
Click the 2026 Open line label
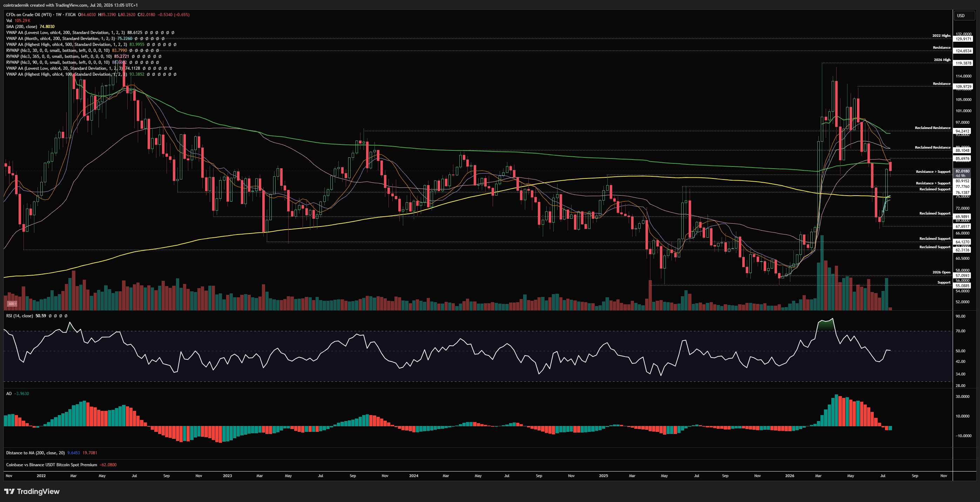pyautogui.click(x=941, y=272)
